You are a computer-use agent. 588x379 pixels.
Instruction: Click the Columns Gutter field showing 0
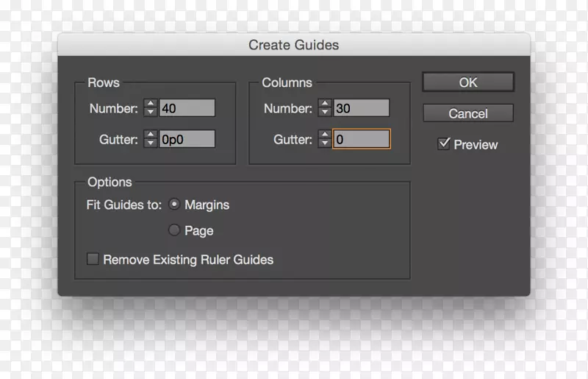click(362, 139)
